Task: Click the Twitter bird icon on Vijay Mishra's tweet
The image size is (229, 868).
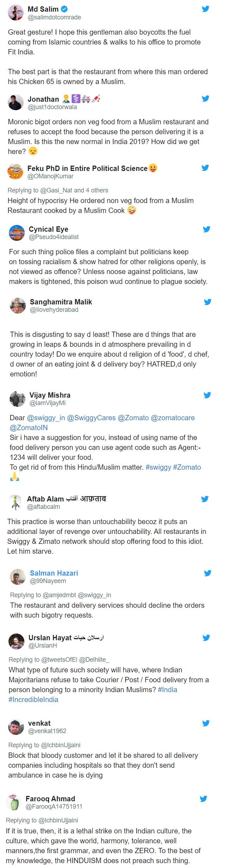Action: (207, 395)
